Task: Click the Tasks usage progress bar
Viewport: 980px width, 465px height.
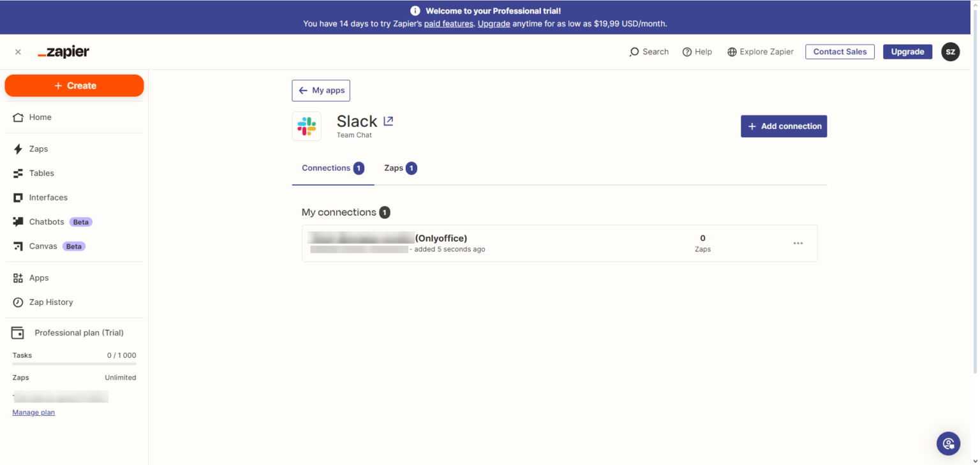Action: pyautogui.click(x=73, y=364)
